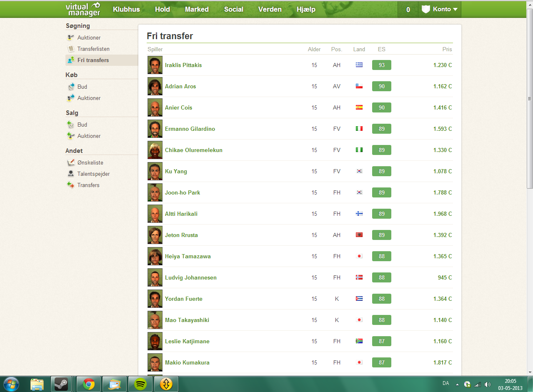Screen dimensions: 533x392
Task: Click the Windows Start button
Action: tap(11, 384)
